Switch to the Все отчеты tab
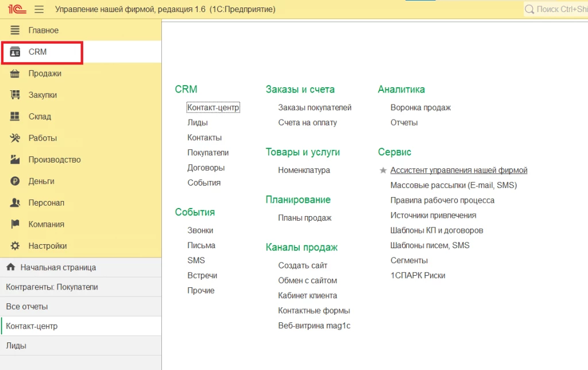588x370 pixels. click(81, 307)
